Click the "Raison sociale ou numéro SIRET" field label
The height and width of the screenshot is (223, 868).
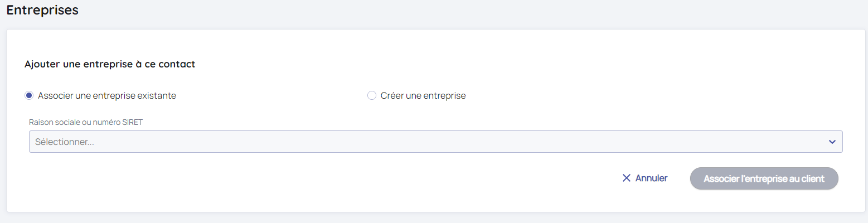point(86,122)
